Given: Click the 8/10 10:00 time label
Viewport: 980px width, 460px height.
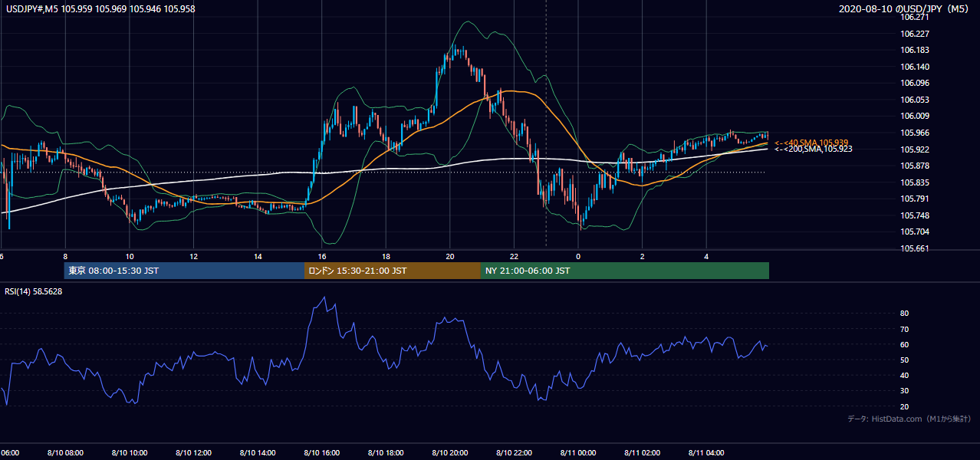Looking at the screenshot, I should tap(130, 453).
